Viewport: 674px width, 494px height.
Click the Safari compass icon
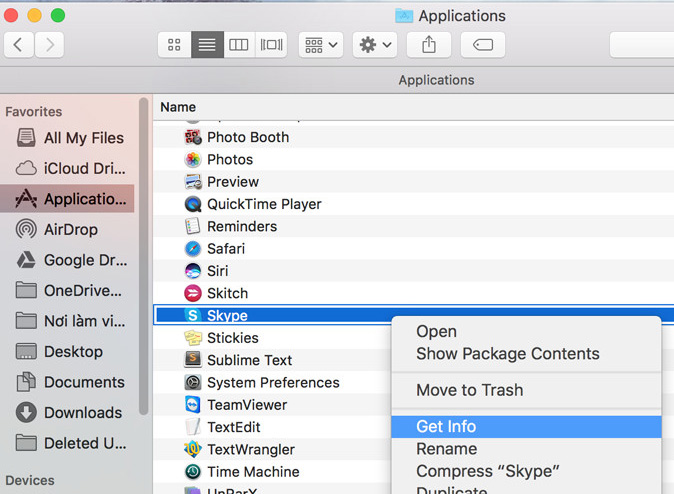193,249
